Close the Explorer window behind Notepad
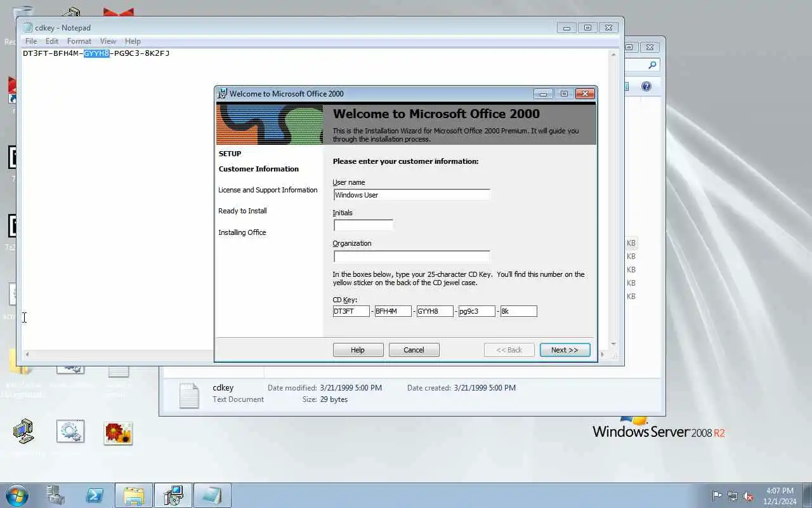The height and width of the screenshot is (508, 812). tap(650, 47)
